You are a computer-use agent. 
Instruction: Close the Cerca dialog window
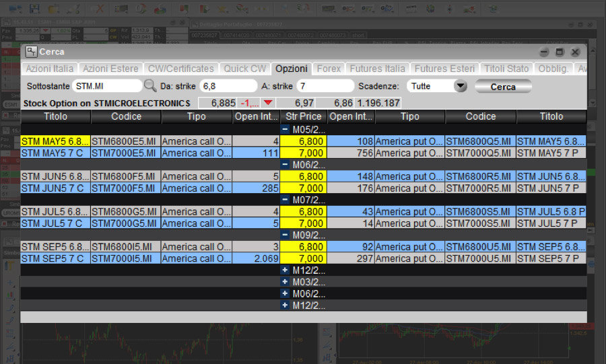[575, 52]
